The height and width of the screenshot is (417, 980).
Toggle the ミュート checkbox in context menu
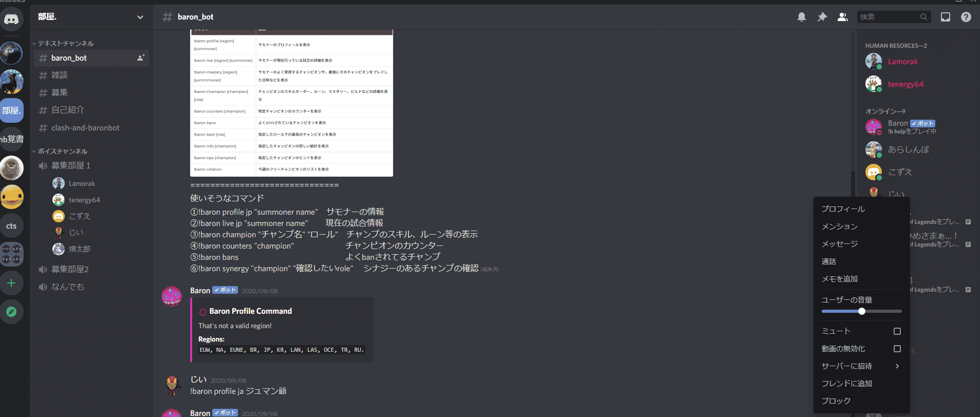(897, 331)
